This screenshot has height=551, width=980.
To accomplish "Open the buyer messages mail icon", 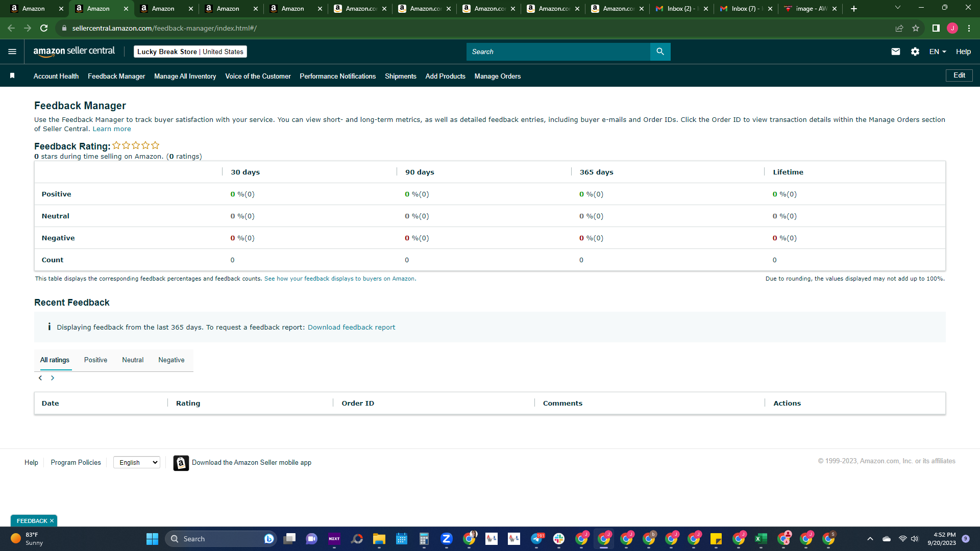I will point(895,52).
